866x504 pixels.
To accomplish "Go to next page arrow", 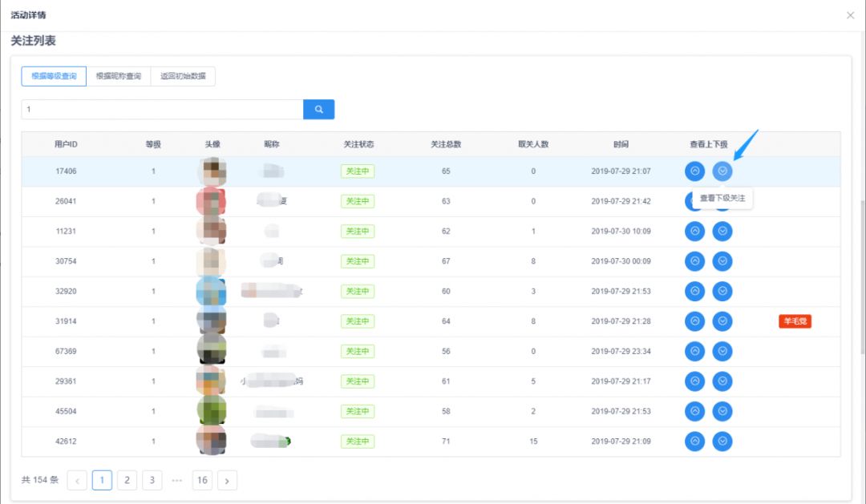I will [x=227, y=481].
